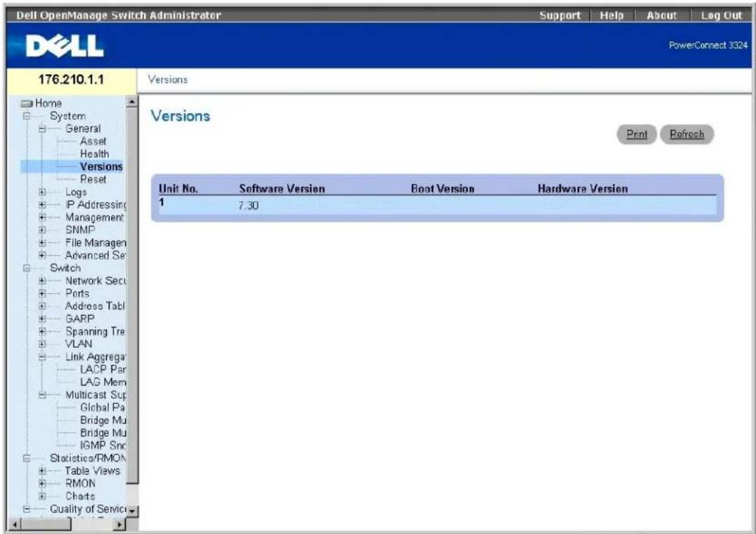Expand the VLAN tree node
Image resolution: width=756 pixels, height=534 pixels.
tap(42, 344)
